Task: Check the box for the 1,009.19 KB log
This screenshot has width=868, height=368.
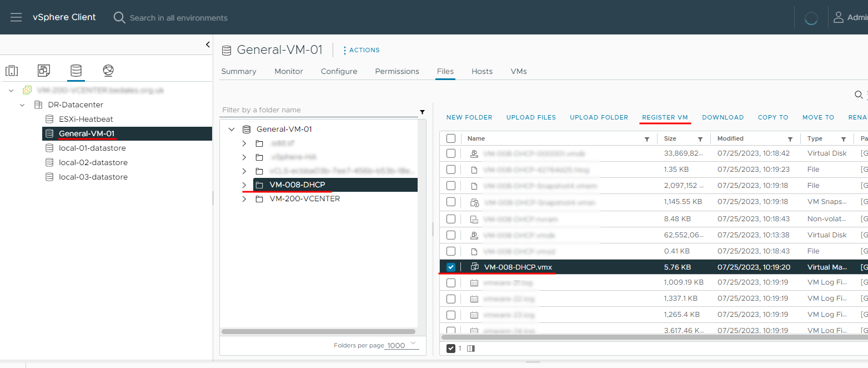Action: pyautogui.click(x=451, y=283)
